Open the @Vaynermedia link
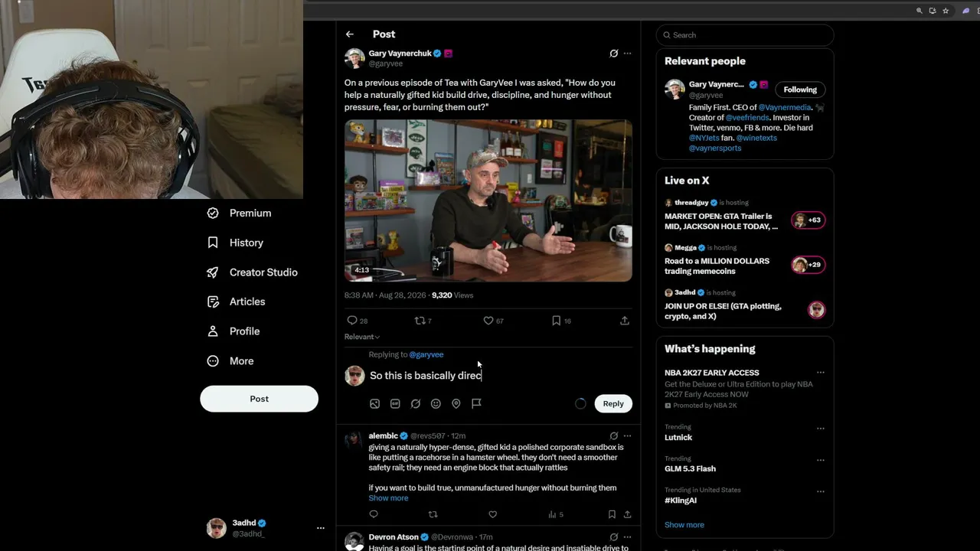Screen dimensions: 980x551 [785, 108]
